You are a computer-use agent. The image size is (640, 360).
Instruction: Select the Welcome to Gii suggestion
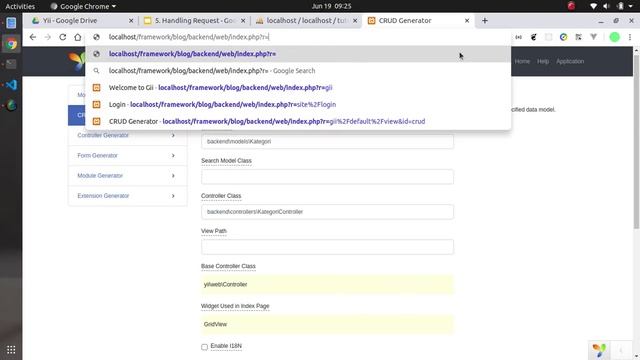298,87
